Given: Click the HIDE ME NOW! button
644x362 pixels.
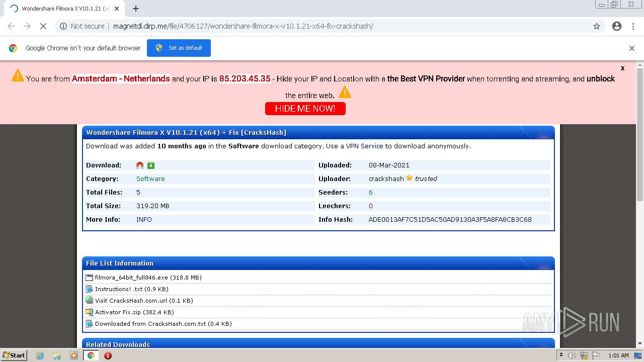Looking at the screenshot, I should [305, 109].
